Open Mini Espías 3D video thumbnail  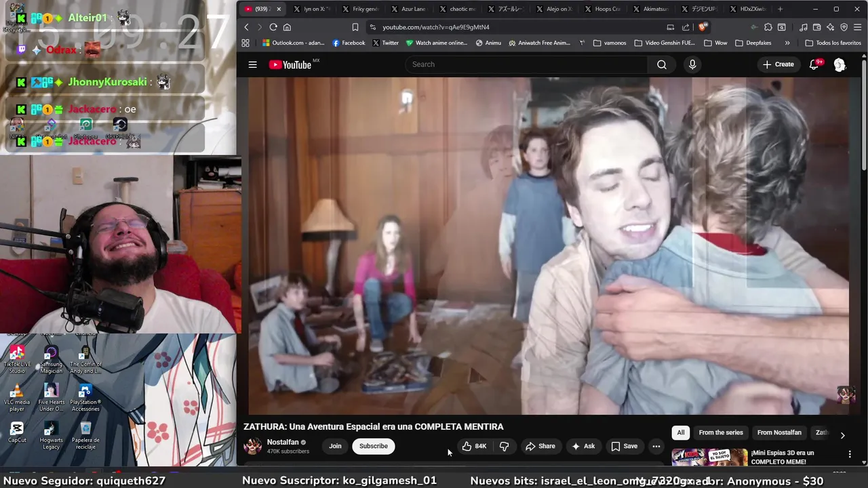point(709,457)
